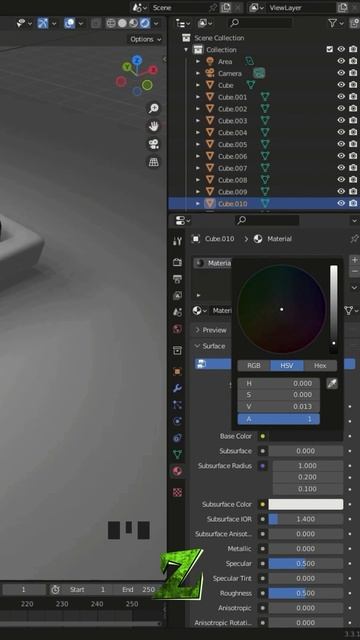Hide Cube.010 with its eye icon
This screenshot has height=640, width=360.
[341, 203]
